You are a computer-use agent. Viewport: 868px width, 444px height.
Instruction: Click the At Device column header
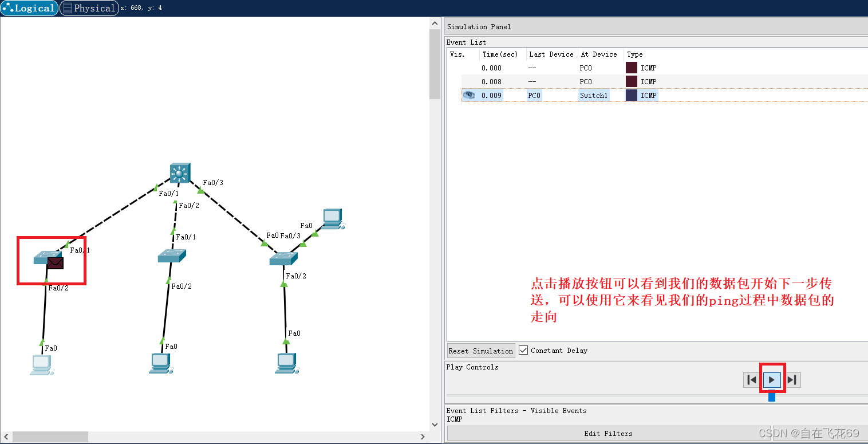click(601, 54)
